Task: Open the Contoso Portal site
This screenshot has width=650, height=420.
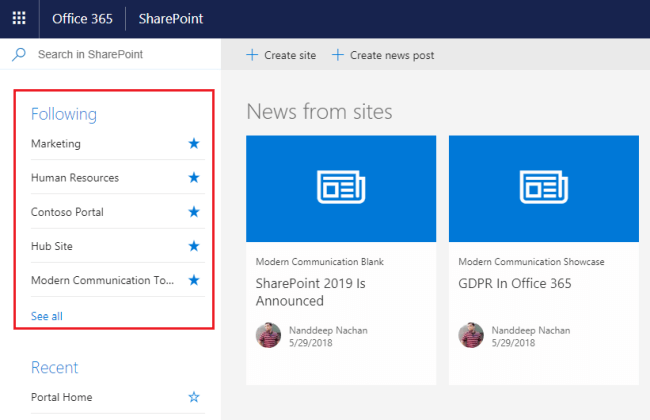Action: 67,212
